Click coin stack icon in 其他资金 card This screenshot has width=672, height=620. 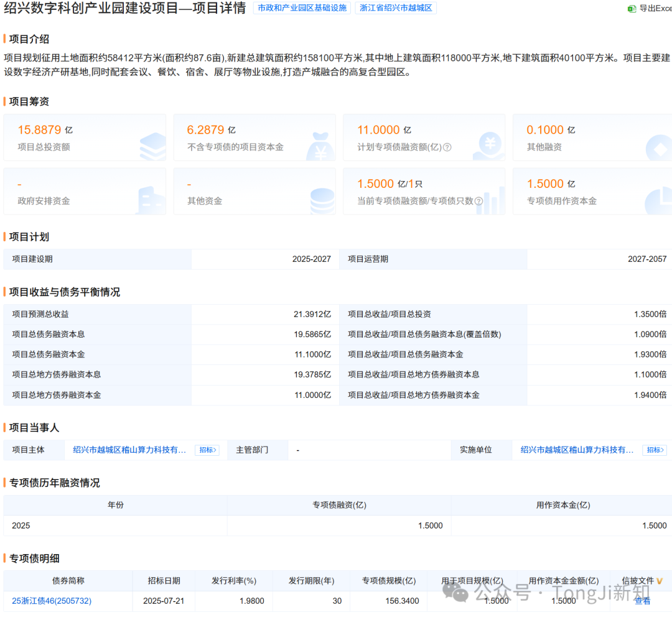tap(322, 201)
